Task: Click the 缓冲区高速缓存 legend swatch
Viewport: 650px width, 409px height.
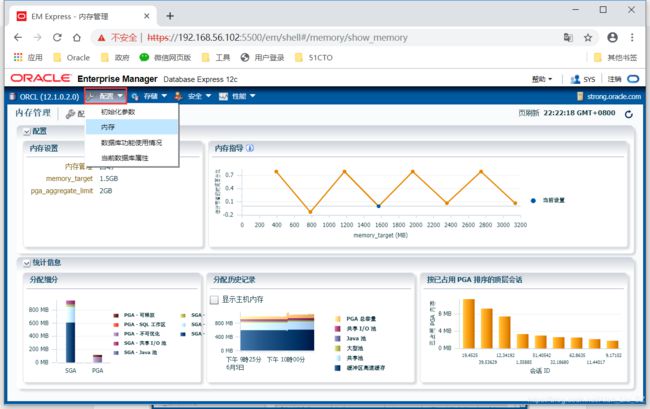Action: [338, 368]
